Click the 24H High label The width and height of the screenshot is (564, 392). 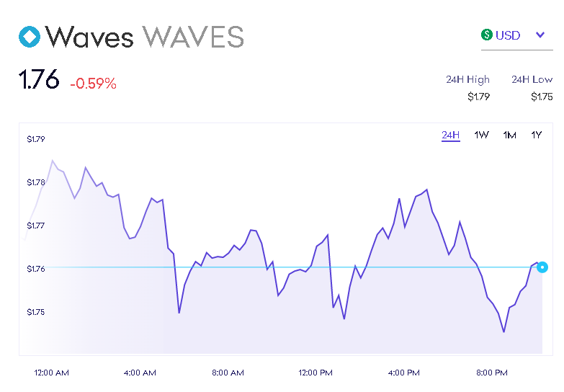pyautogui.click(x=467, y=79)
